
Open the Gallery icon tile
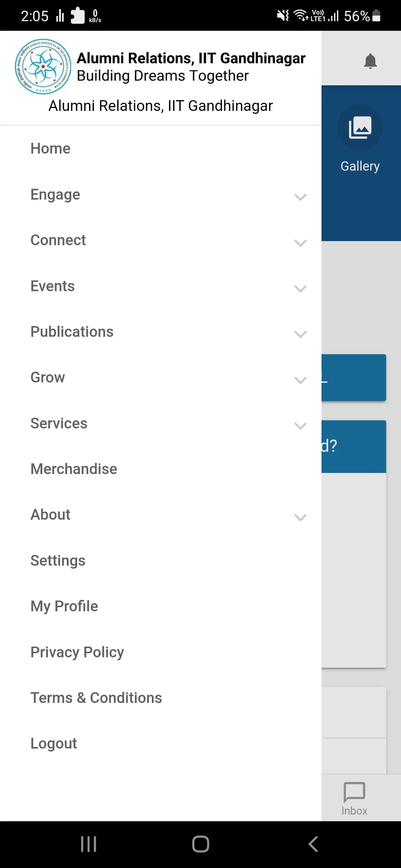click(360, 127)
